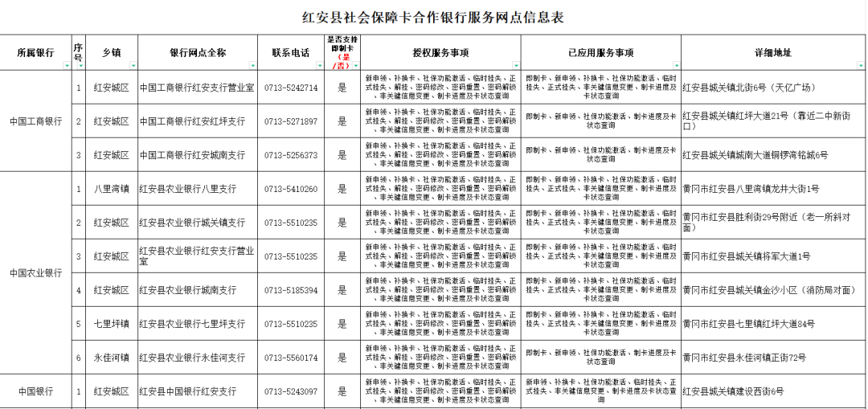This screenshot has width=868, height=409.
Task: Select the 已应用服务事项 header cell
Action: [600, 52]
